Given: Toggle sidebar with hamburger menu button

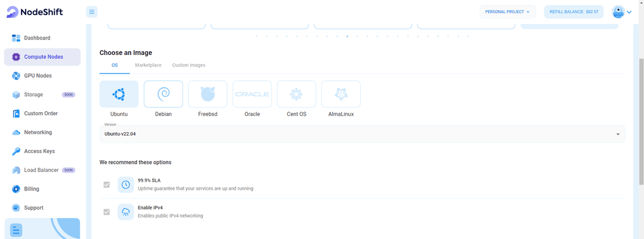Looking at the screenshot, I should (x=92, y=12).
